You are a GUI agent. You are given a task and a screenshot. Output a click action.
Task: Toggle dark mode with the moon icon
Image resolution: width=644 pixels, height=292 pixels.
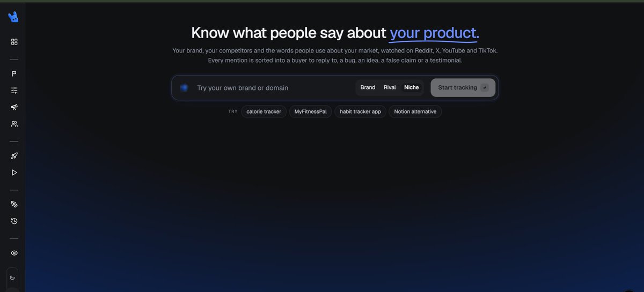pyautogui.click(x=12, y=278)
